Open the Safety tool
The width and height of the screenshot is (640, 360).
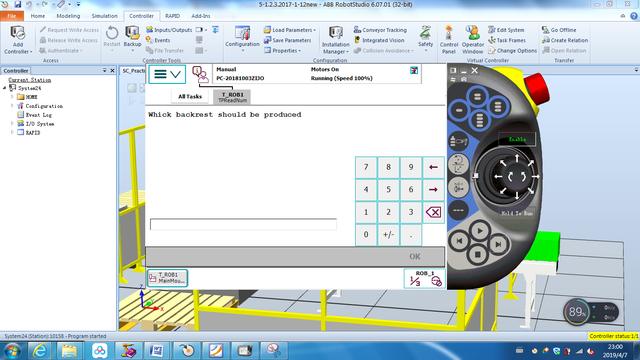point(425,37)
